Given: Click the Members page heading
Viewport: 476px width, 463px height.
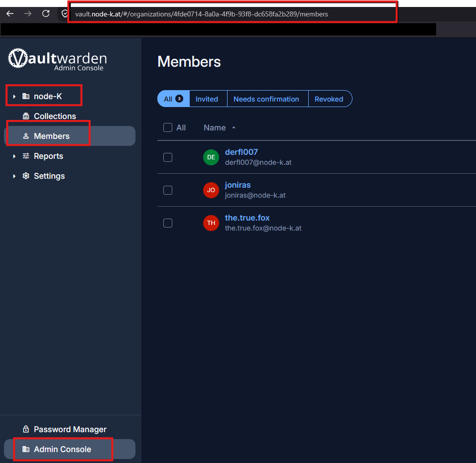Looking at the screenshot, I should coord(189,62).
